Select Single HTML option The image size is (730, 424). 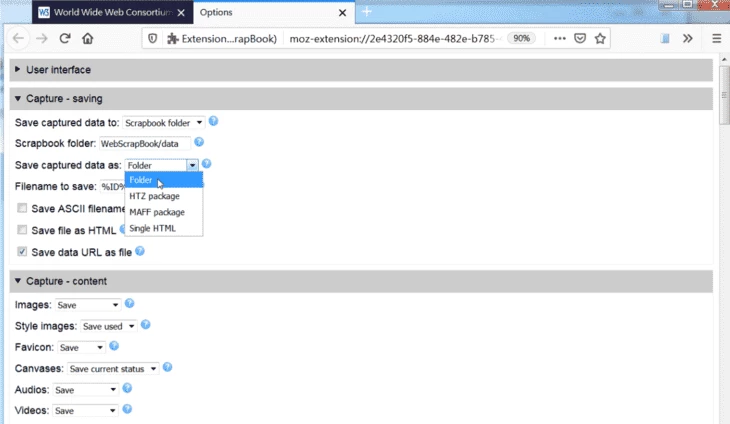(x=163, y=228)
